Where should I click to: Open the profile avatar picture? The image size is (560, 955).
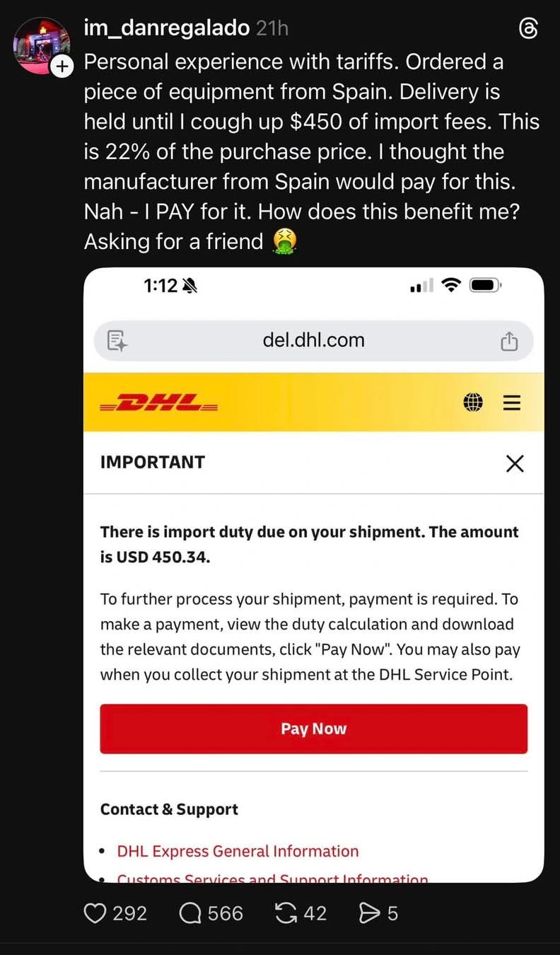[x=42, y=45]
